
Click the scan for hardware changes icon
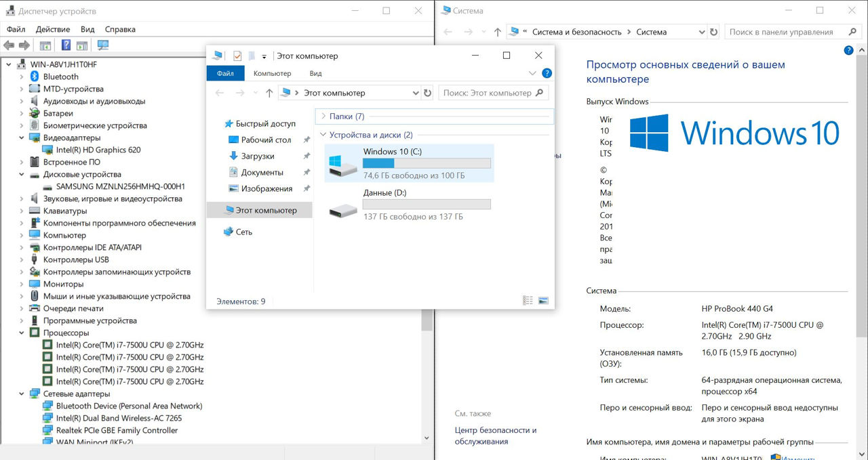click(x=103, y=45)
